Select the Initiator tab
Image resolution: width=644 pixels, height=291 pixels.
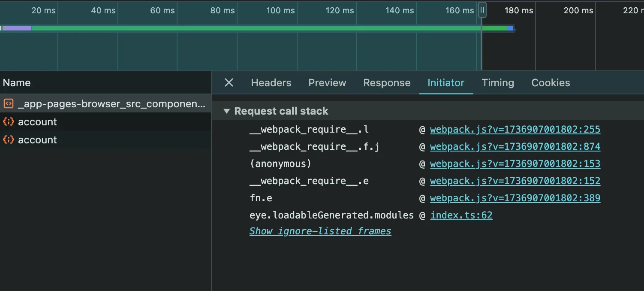[x=446, y=83]
